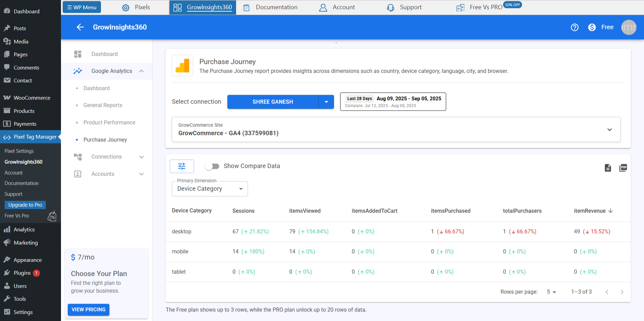This screenshot has height=321, width=644.
Task: Click the Upgrade to Pro button
Action: [25, 205]
